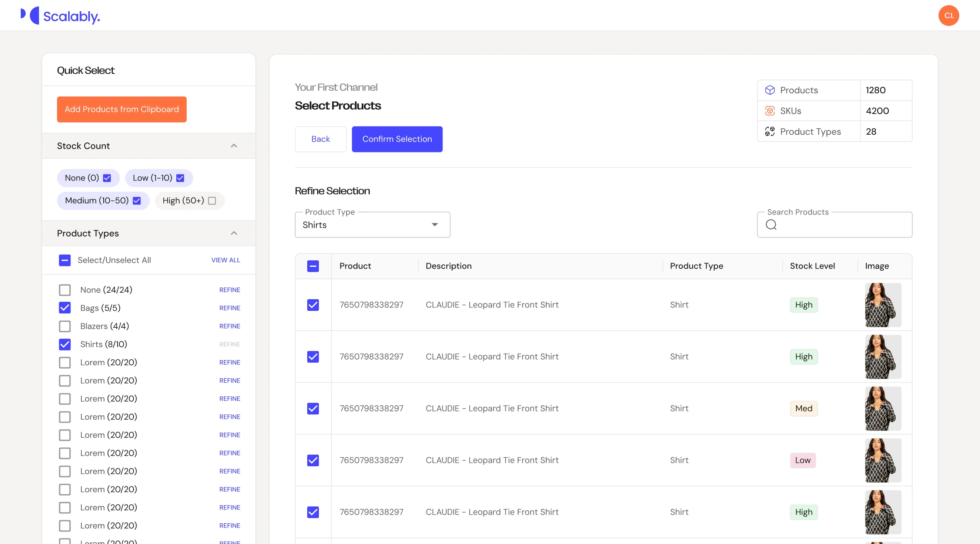Click the Description column header
Screen dimensions: 980x544
[x=448, y=266]
